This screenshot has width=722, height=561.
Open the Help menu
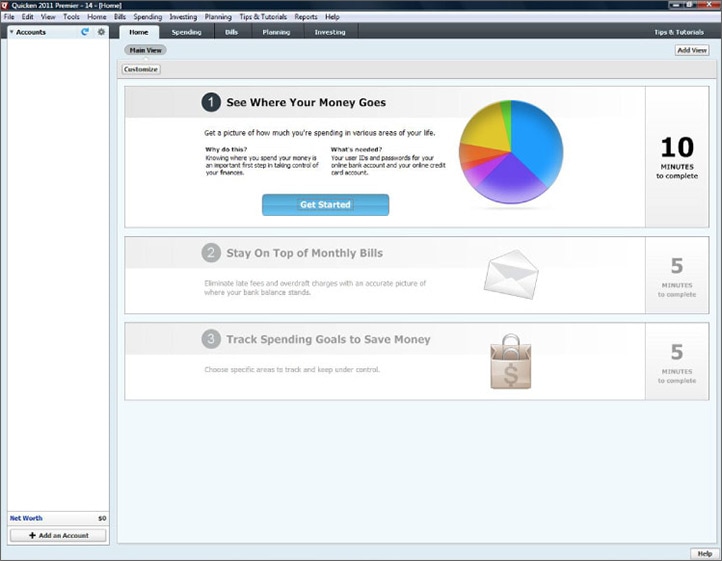tap(332, 17)
